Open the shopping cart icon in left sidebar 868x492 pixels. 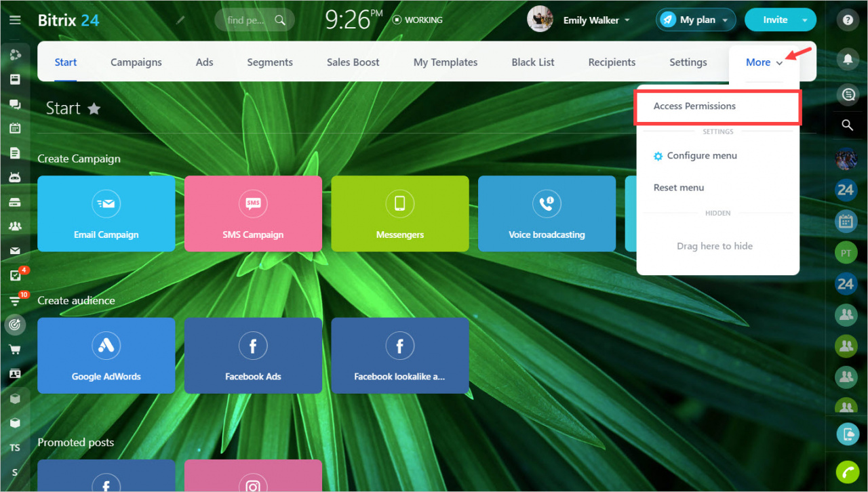coord(15,350)
